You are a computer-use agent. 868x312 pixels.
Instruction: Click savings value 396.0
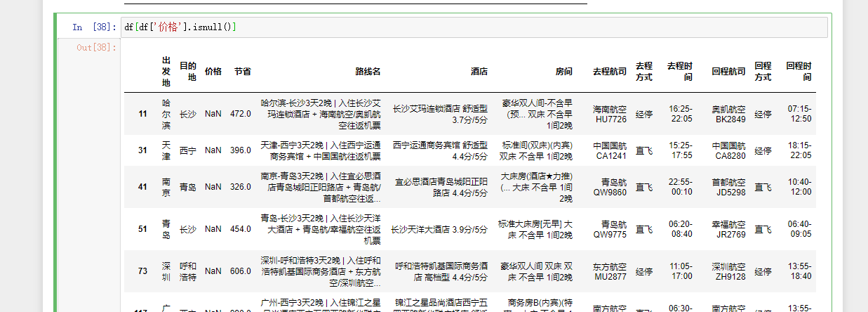(241, 150)
